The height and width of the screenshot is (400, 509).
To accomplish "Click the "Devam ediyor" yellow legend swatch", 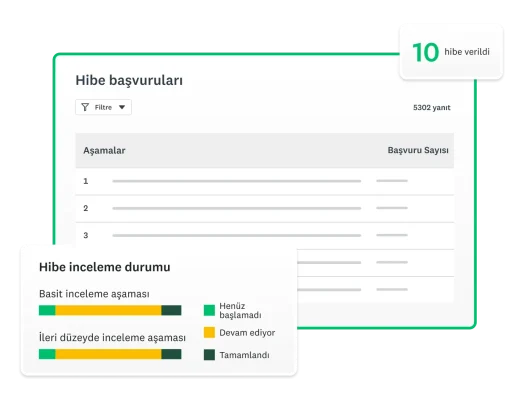I will point(209,332).
